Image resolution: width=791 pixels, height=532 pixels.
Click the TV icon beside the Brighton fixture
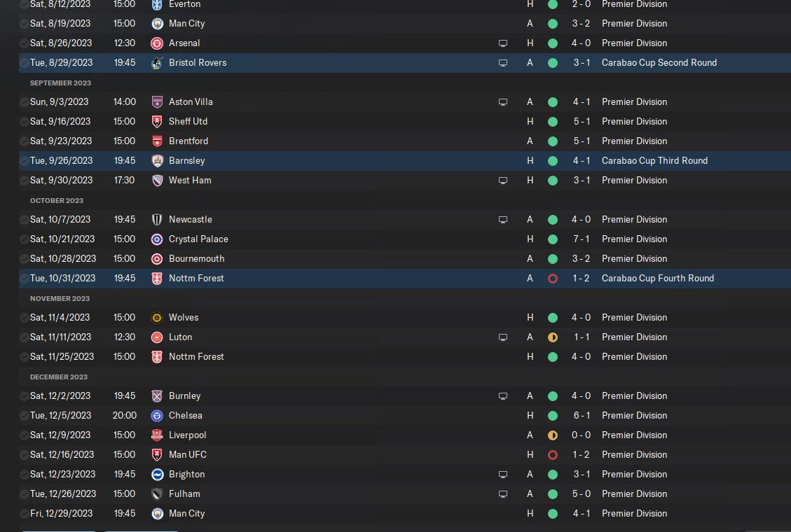[x=503, y=475]
